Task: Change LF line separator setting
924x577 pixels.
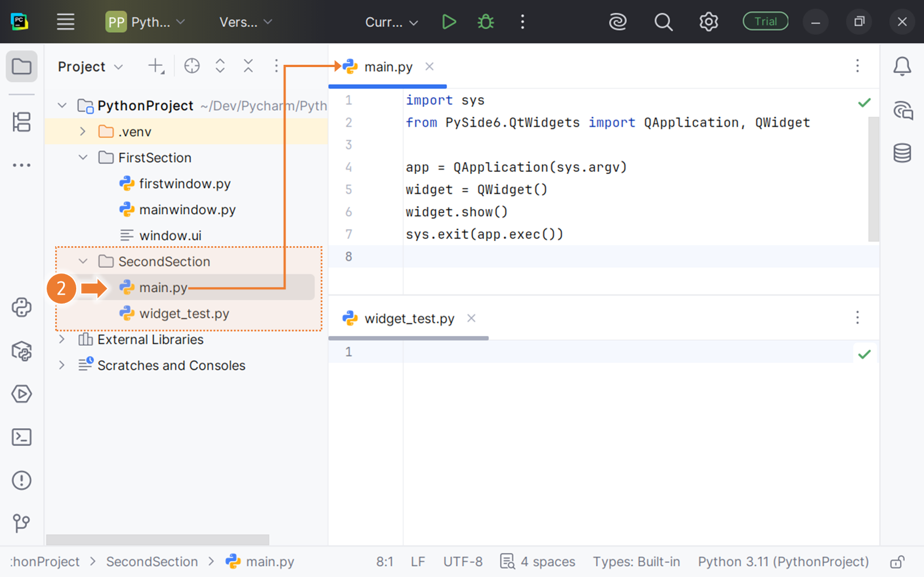Action: click(x=418, y=562)
